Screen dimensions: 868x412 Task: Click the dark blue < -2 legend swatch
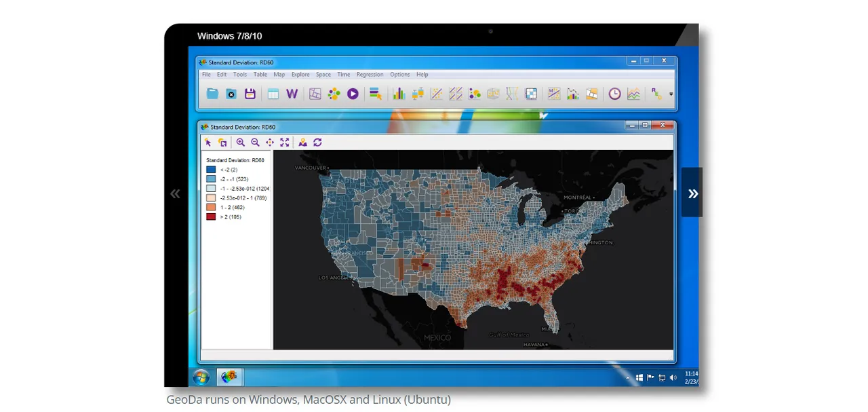coord(211,170)
